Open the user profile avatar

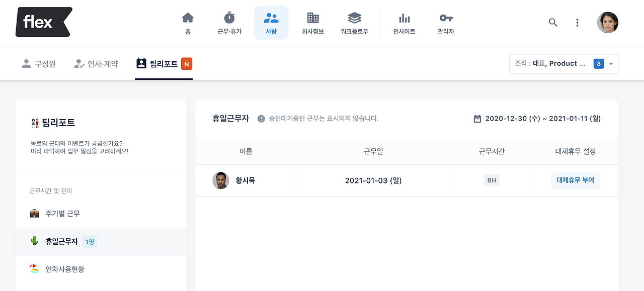pyautogui.click(x=608, y=23)
